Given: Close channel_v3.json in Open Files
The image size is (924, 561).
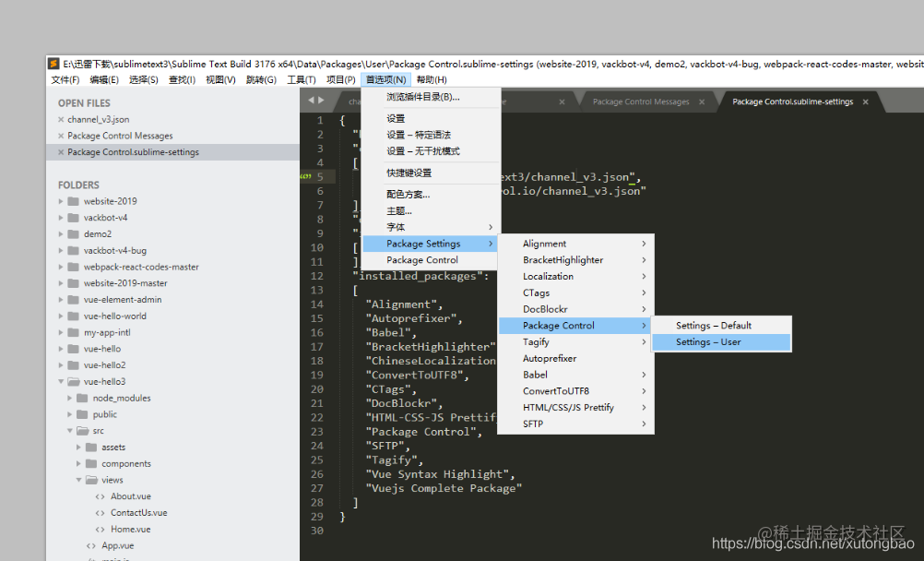Looking at the screenshot, I should [x=61, y=120].
